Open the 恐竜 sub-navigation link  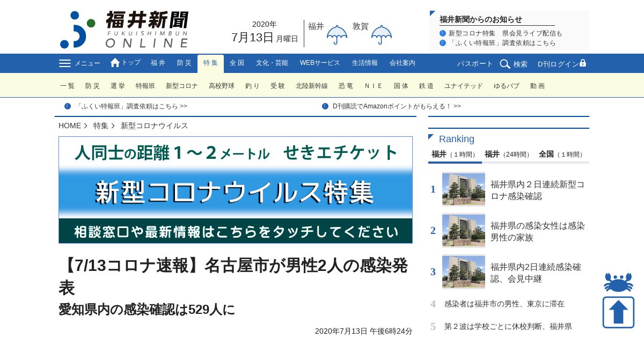pos(346,86)
